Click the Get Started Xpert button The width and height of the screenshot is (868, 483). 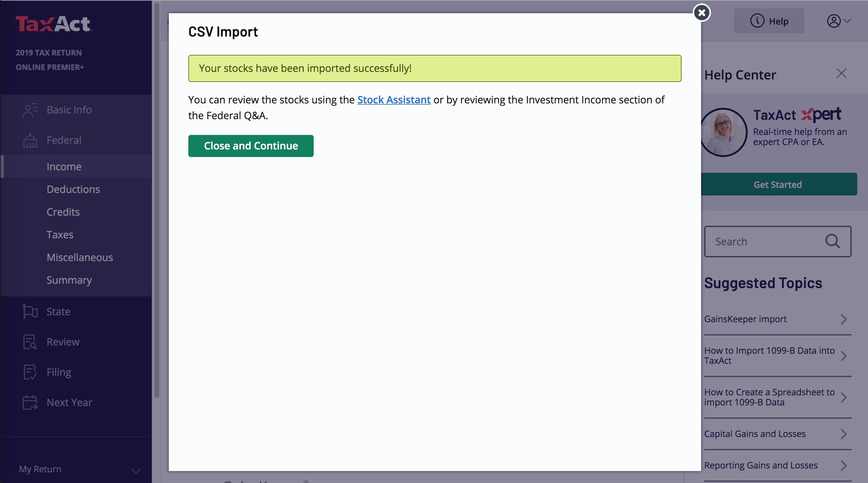tap(777, 184)
